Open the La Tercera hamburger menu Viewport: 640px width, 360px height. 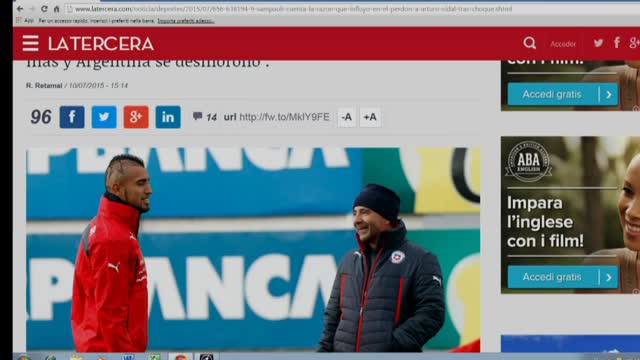pos(31,43)
